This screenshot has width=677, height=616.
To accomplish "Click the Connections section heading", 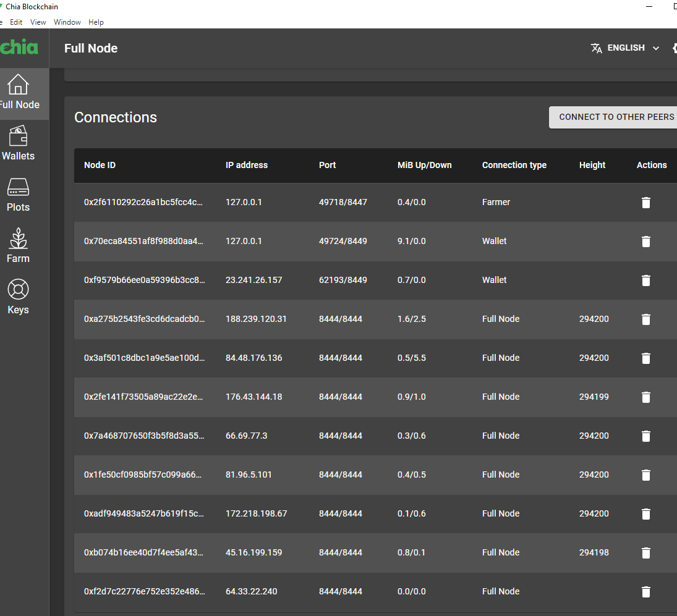I will point(116,117).
